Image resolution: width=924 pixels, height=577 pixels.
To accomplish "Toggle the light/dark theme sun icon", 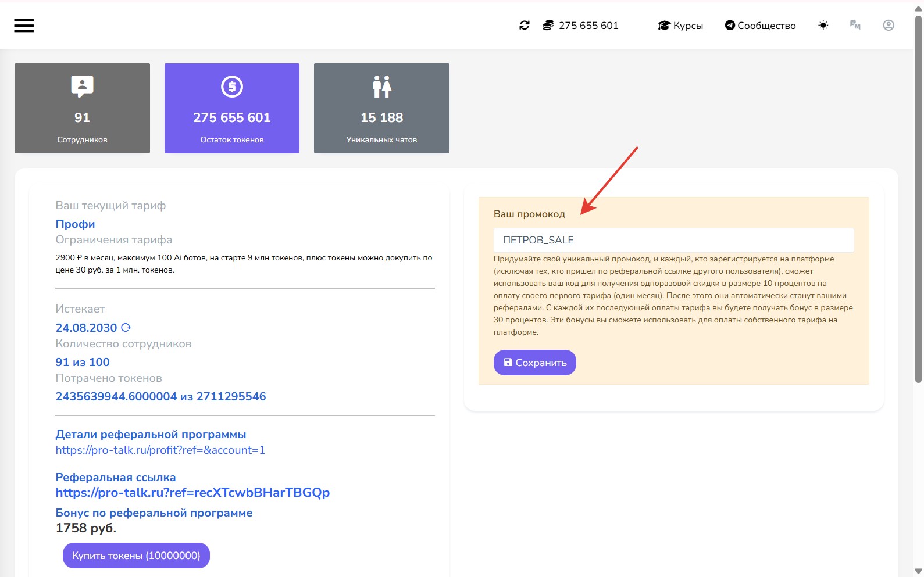I will (823, 26).
